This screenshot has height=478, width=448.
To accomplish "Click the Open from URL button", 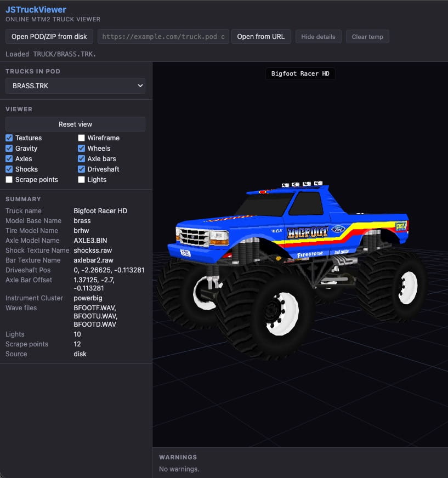I will coord(261,37).
